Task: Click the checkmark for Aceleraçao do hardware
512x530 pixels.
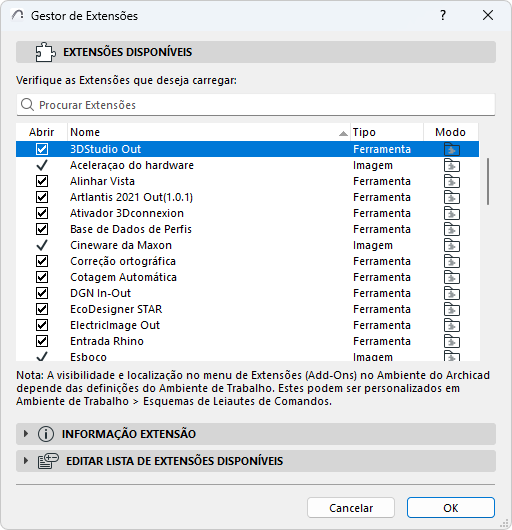Action: [x=42, y=165]
